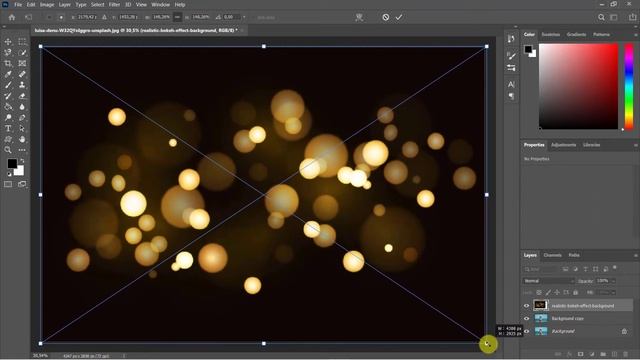The width and height of the screenshot is (640, 360).
Task: Create a new group with folder icon
Action: (x=603, y=354)
